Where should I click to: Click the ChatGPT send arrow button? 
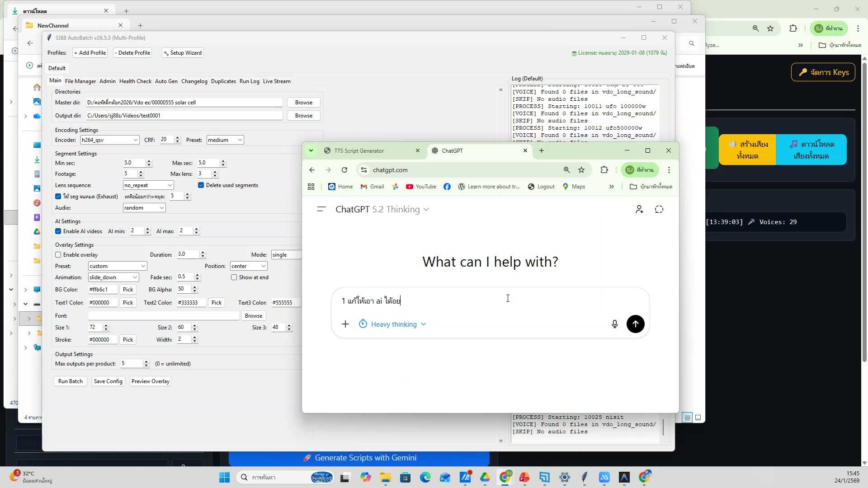(635, 324)
